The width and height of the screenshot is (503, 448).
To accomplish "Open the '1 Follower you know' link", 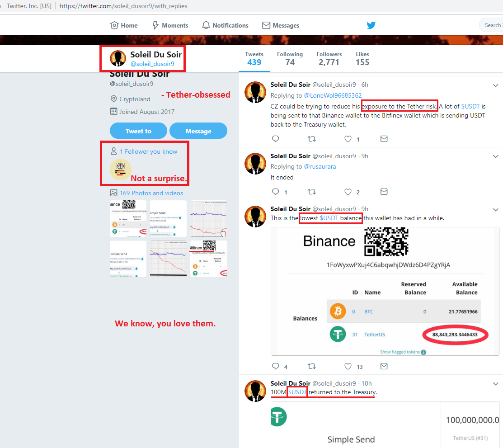I will [149, 151].
